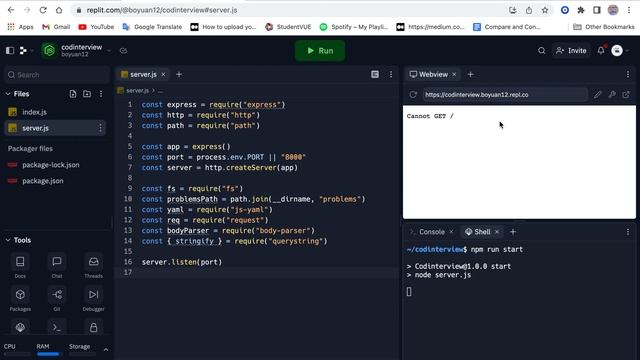Open the Secrets lock tool

click(x=93, y=327)
